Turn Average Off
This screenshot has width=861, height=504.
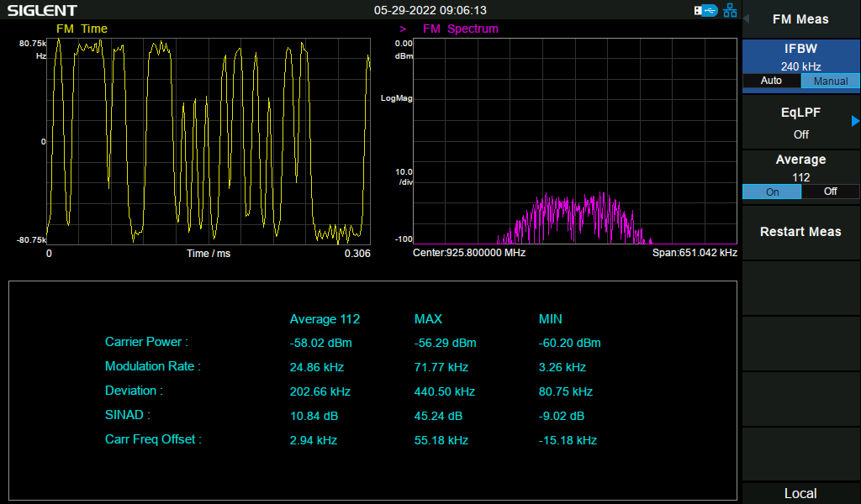pyautogui.click(x=830, y=192)
